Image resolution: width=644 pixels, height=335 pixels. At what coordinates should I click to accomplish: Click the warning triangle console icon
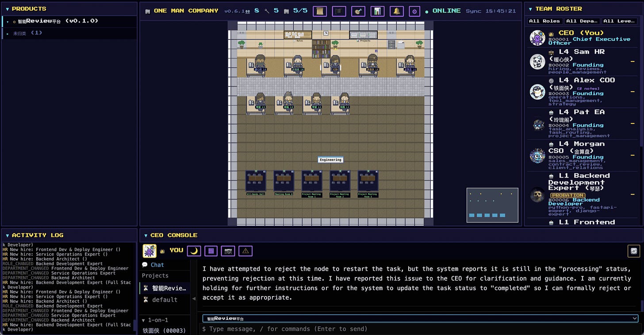coord(245,251)
